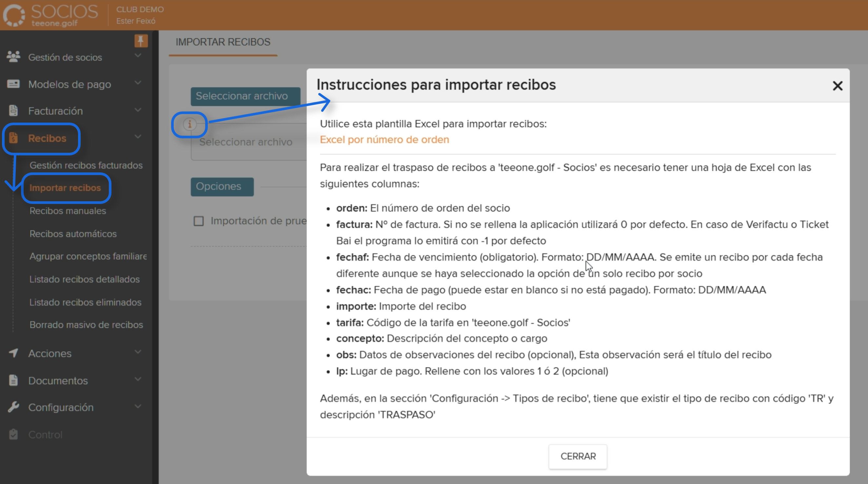Click the Configuración wrench icon

point(13,407)
